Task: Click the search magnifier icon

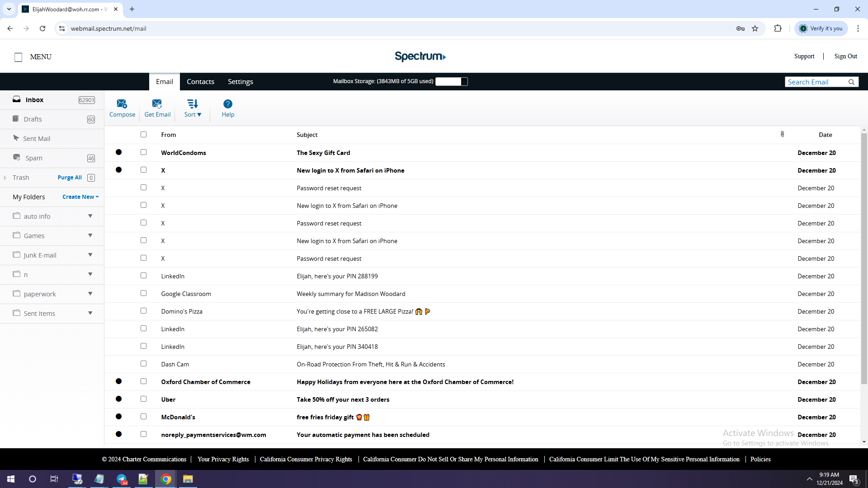Action: (x=851, y=82)
